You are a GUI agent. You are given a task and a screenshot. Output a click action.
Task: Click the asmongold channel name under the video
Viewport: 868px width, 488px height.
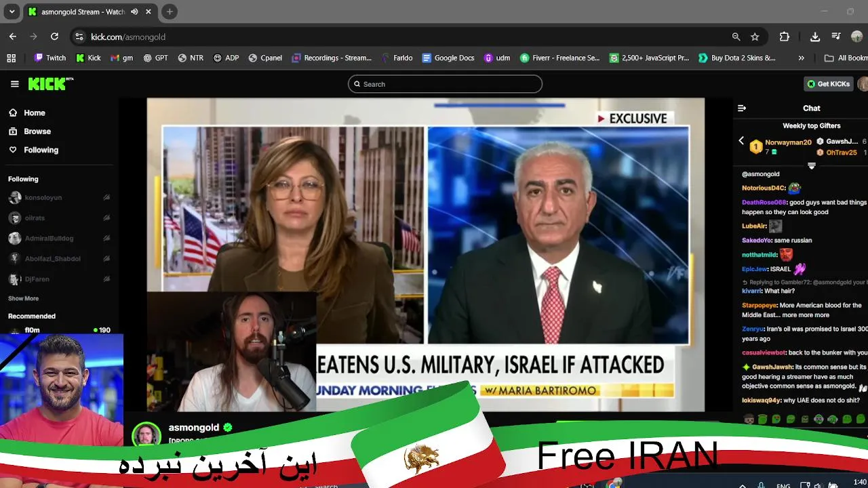194,428
